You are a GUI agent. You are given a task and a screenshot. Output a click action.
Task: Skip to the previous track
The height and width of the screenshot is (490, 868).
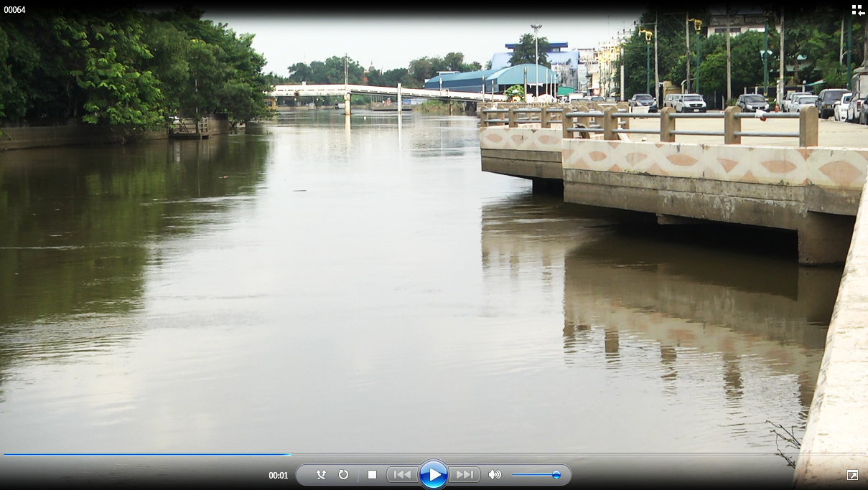[402, 475]
